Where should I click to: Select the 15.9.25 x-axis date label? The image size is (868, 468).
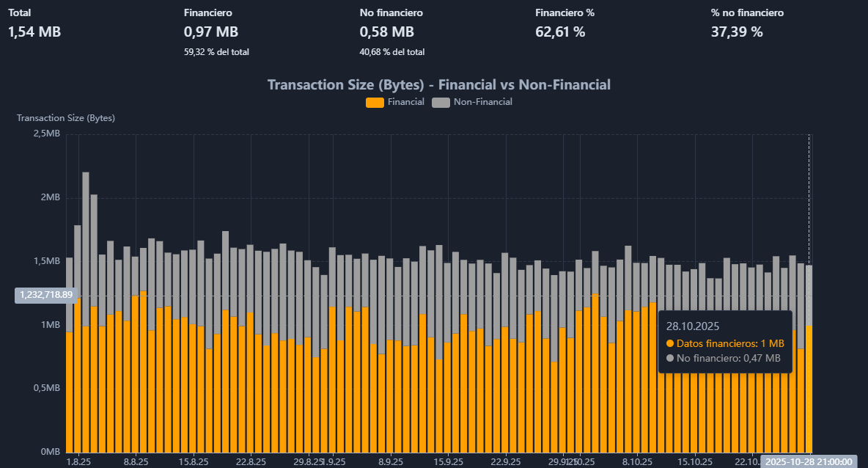click(x=448, y=462)
